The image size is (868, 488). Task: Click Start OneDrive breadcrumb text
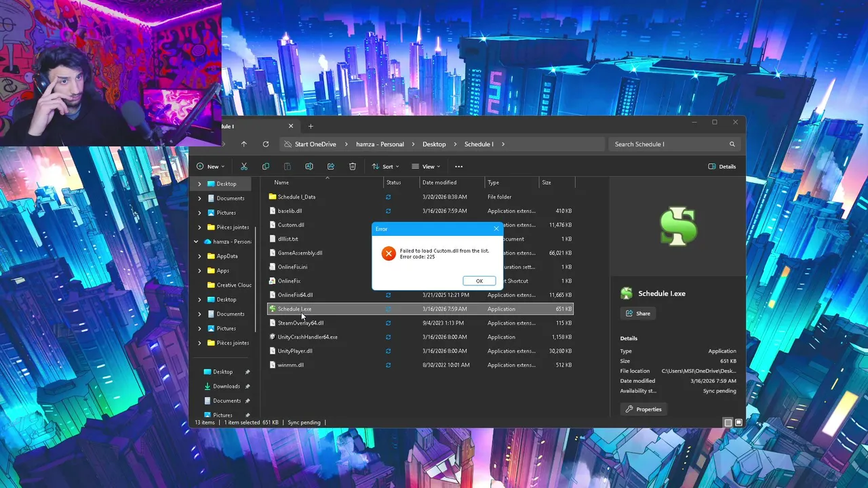tap(315, 144)
